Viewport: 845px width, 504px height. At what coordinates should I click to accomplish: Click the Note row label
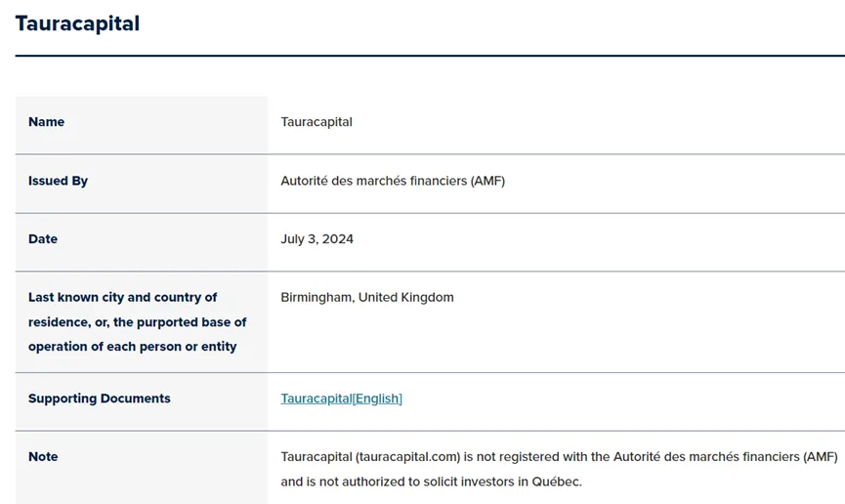pos(43,456)
